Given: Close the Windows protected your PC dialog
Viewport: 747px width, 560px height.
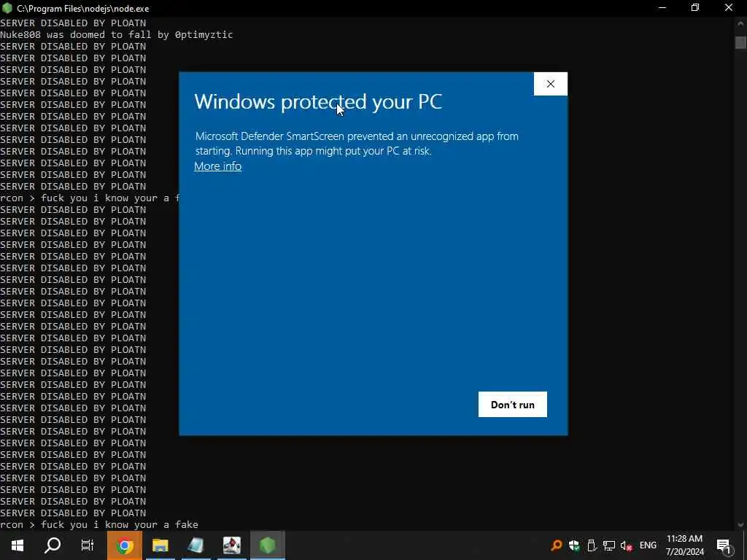Looking at the screenshot, I should (x=550, y=84).
